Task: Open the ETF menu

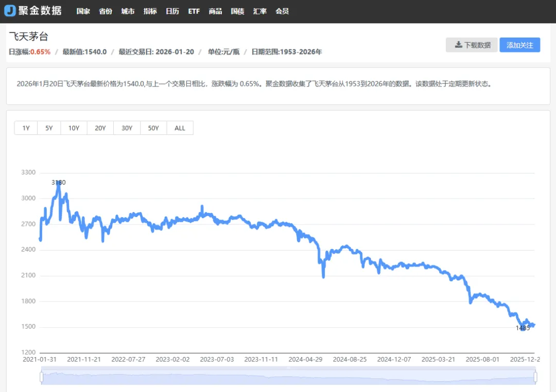Action: tap(194, 11)
